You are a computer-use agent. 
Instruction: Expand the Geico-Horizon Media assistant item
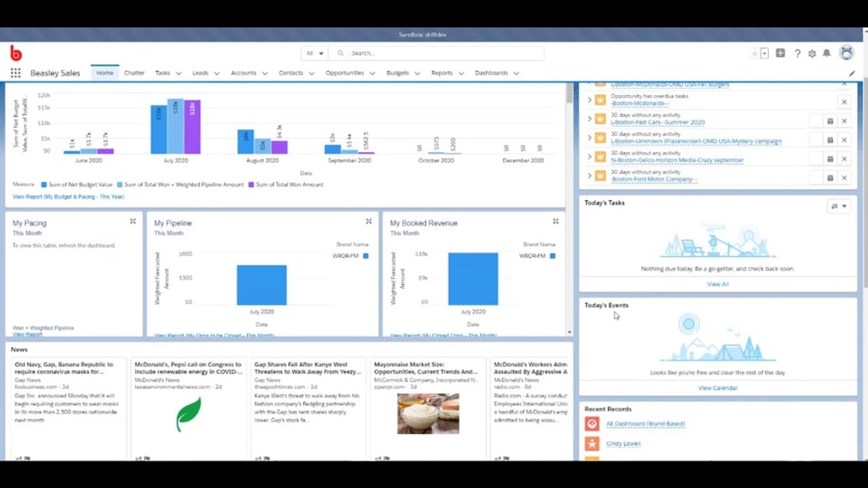tap(589, 157)
